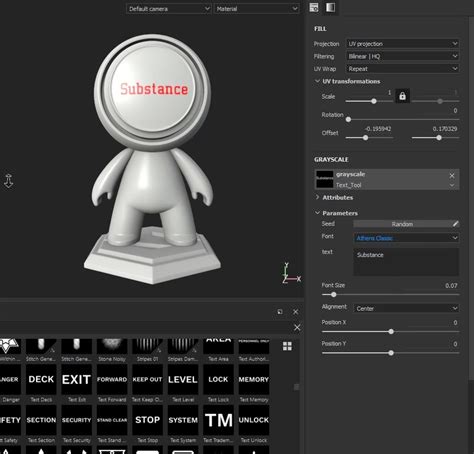Click the pencil icon beside Seed Random

click(x=455, y=224)
